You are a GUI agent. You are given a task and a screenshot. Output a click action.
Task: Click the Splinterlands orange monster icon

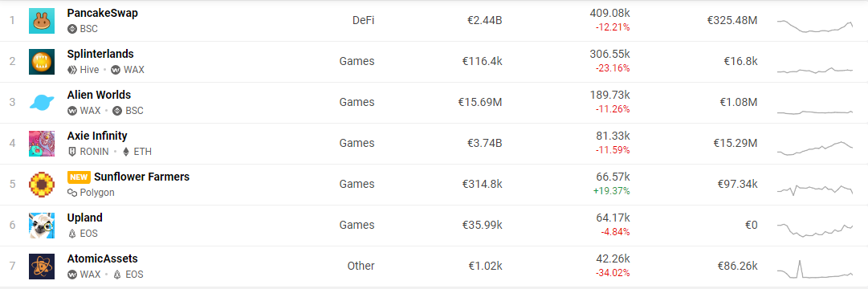(x=42, y=62)
